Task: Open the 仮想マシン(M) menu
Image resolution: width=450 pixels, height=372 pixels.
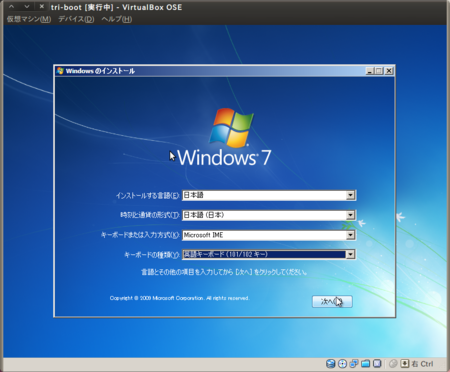Action: [x=29, y=19]
